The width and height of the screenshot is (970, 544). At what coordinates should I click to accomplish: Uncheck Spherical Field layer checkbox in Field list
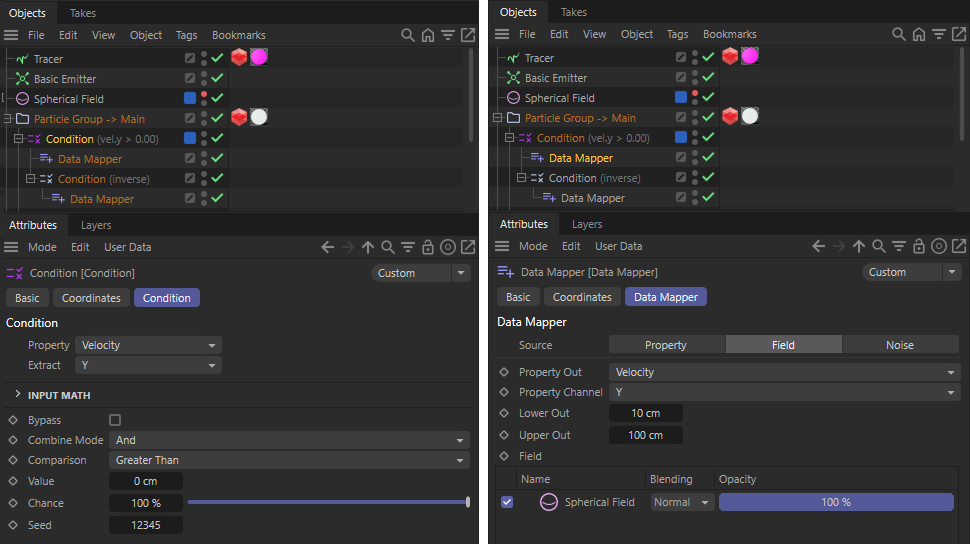point(507,502)
